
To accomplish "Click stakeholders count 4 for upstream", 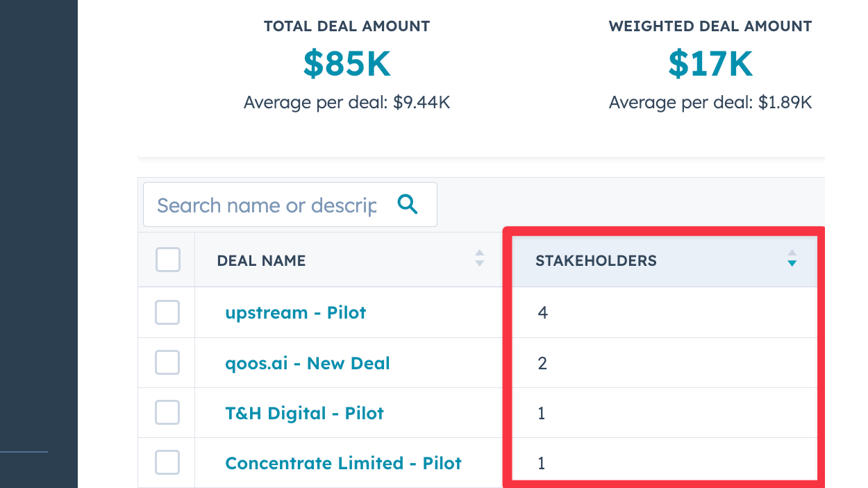I will [542, 313].
